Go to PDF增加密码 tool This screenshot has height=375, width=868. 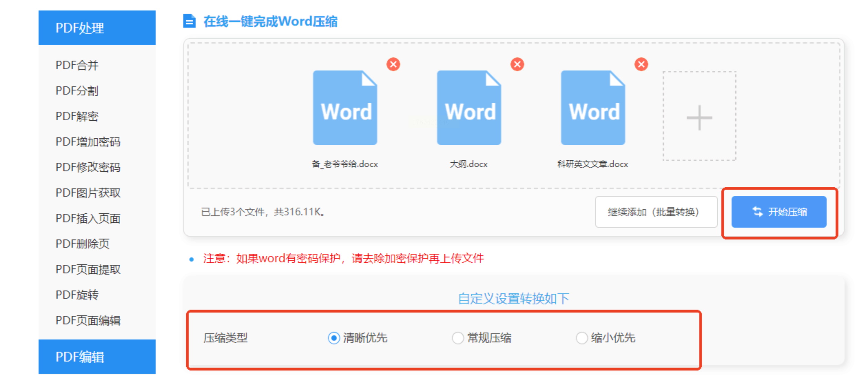tap(88, 142)
